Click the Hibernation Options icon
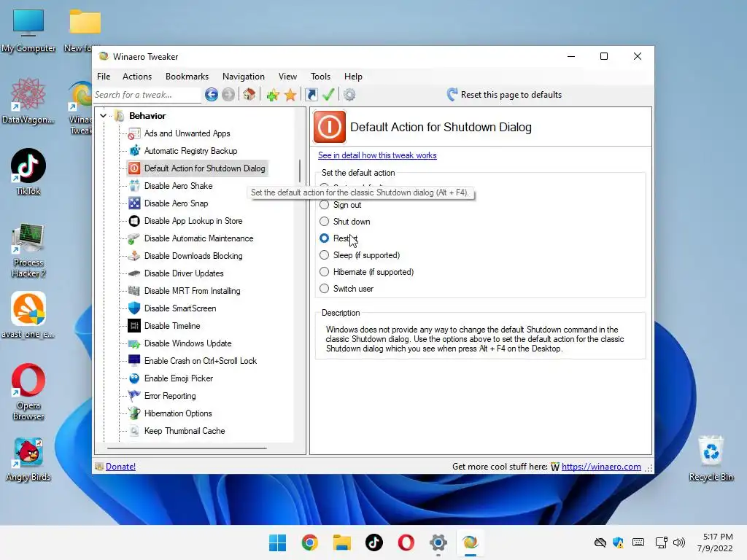 point(134,413)
